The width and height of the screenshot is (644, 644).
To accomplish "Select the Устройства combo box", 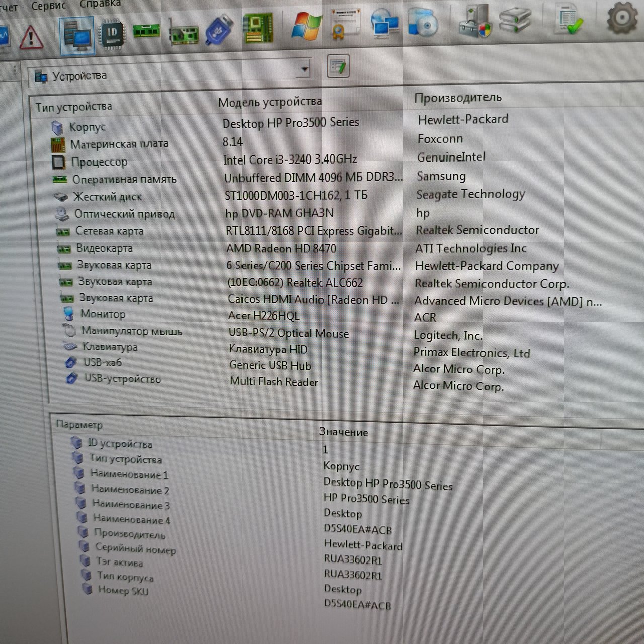I will point(170,73).
